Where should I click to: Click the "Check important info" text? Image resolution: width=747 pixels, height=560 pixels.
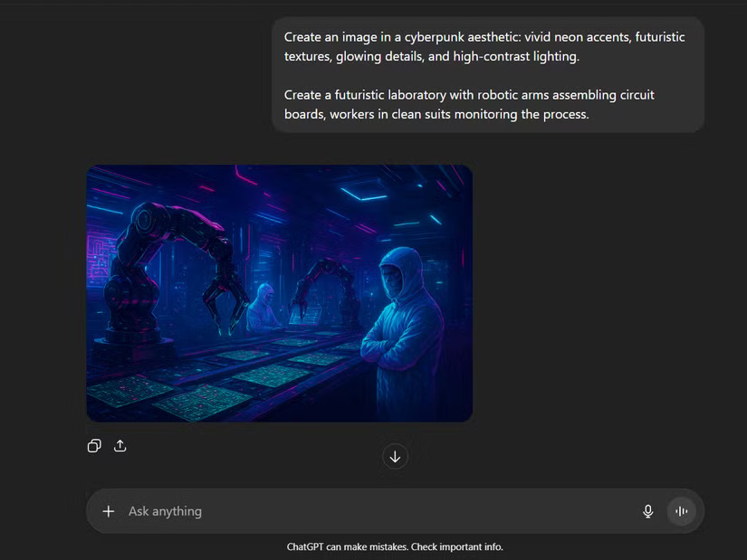pyautogui.click(x=456, y=546)
